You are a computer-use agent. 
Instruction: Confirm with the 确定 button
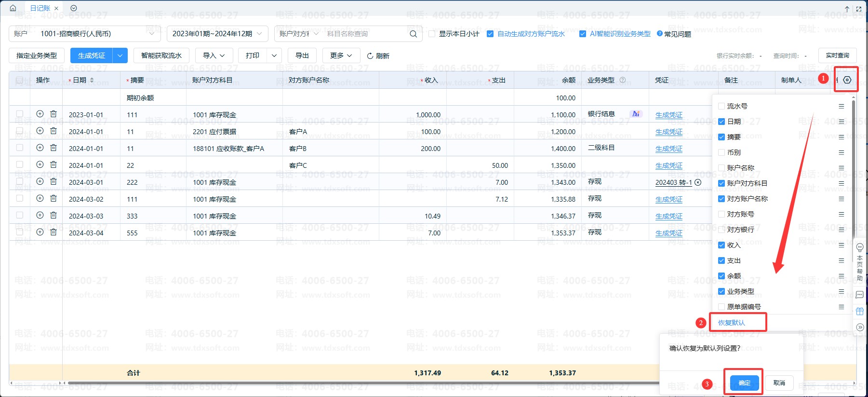(744, 383)
